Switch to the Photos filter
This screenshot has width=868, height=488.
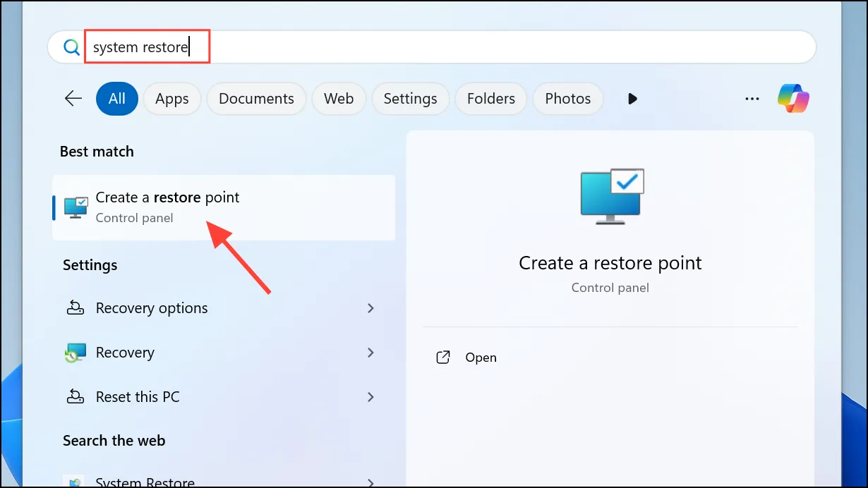pos(568,99)
